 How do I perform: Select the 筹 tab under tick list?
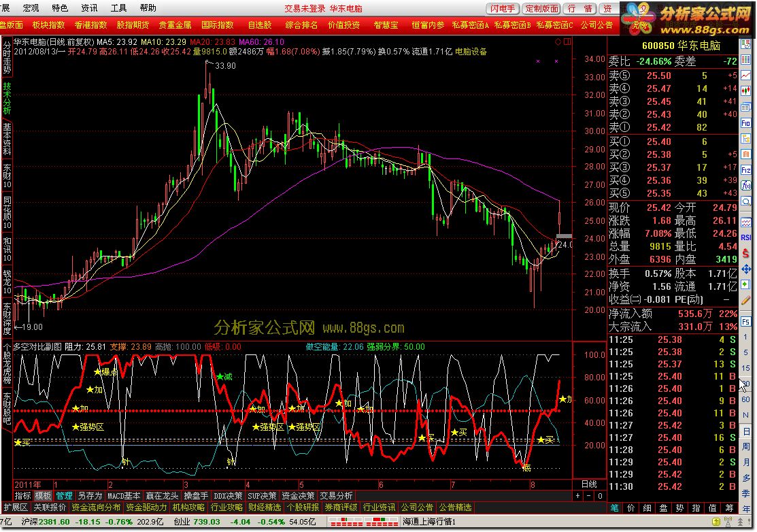[x=729, y=508]
